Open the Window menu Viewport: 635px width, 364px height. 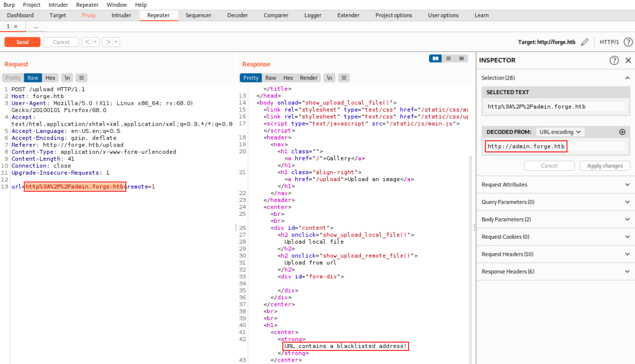117,5
